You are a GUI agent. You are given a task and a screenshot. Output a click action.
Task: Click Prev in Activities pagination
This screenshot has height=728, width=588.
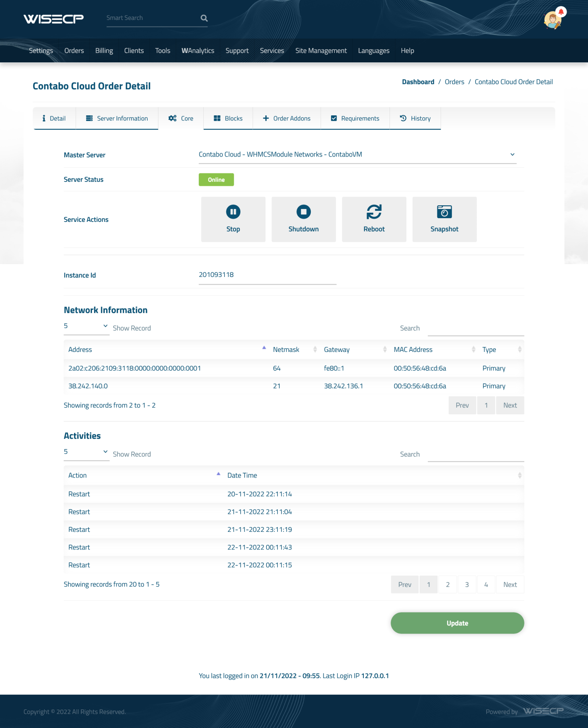click(405, 584)
